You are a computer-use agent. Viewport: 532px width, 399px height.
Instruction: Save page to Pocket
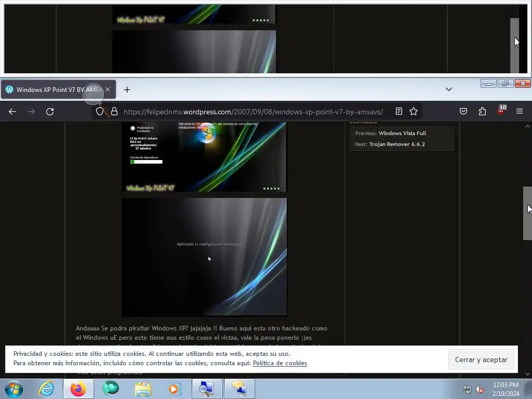point(463,111)
